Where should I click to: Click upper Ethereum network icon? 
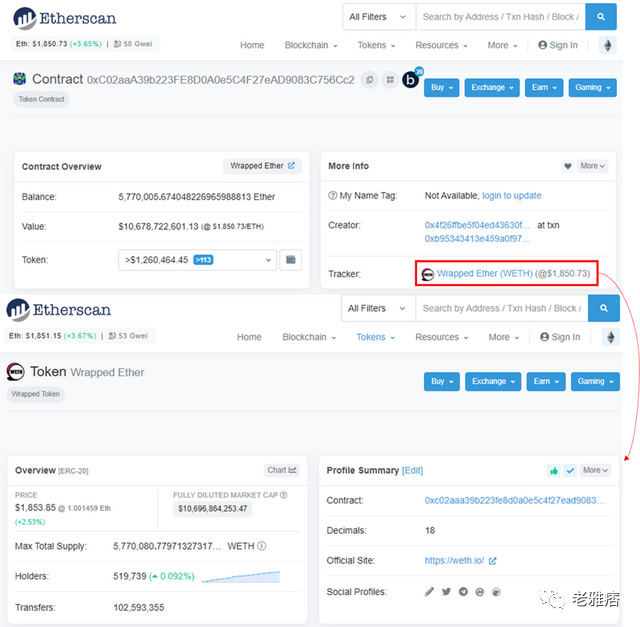(608, 45)
